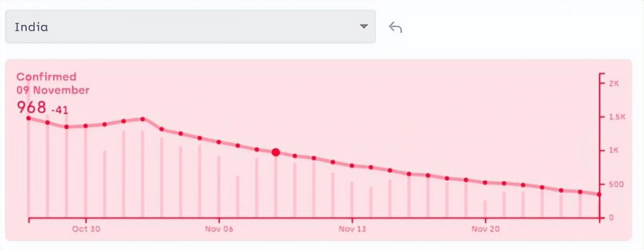Click the Nov 20 axis label
644x250 pixels.
click(486, 229)
